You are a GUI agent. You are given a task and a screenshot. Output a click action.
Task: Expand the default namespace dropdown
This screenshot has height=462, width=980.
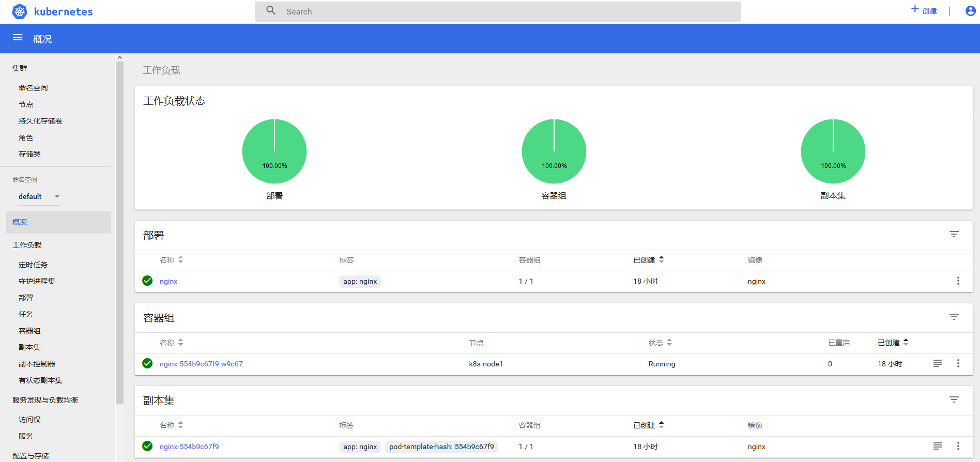[39, 196]
